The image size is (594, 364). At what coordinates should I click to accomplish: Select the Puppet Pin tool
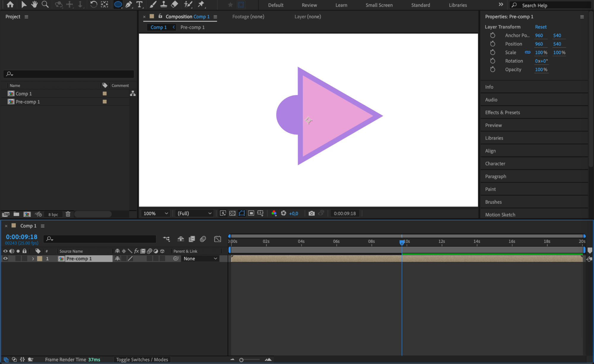pos(201,4)
